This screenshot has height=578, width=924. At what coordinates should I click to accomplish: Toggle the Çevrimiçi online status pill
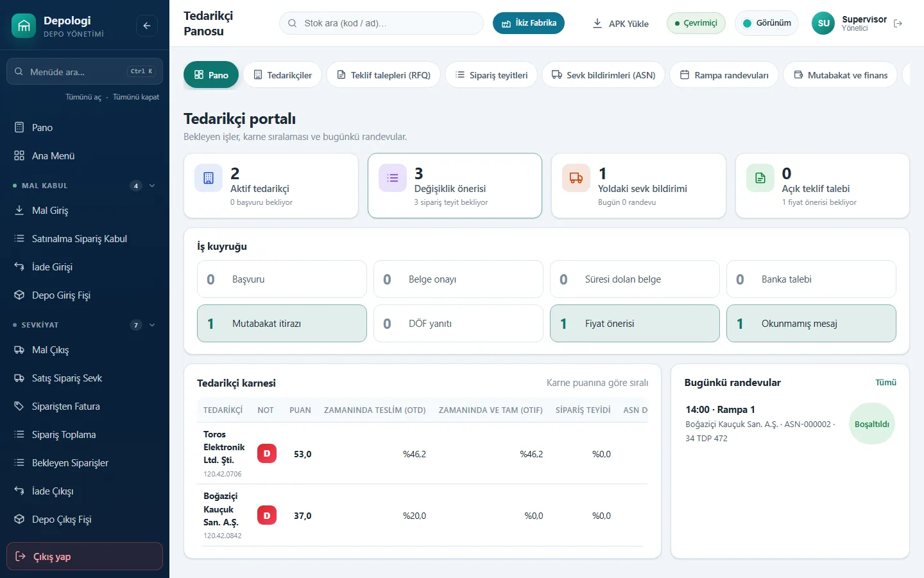click(x=696, y=23)
